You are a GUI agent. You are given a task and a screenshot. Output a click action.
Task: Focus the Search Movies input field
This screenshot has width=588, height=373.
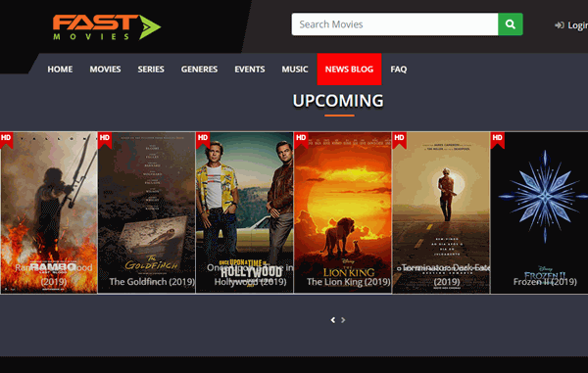coord(395,24)
